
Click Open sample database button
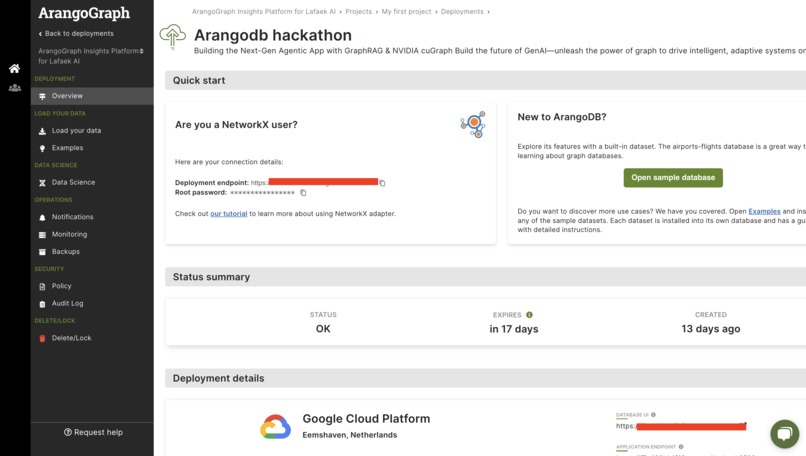[x=673, y=178]
